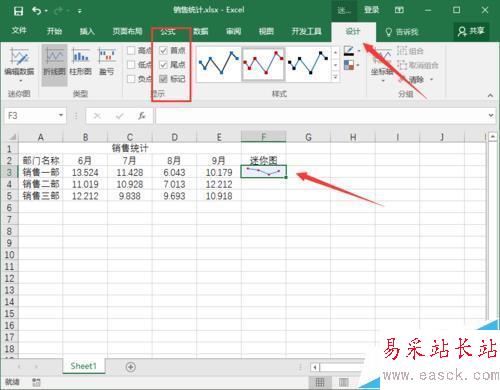Click the Undo arrow icon

tap(36, 11)
